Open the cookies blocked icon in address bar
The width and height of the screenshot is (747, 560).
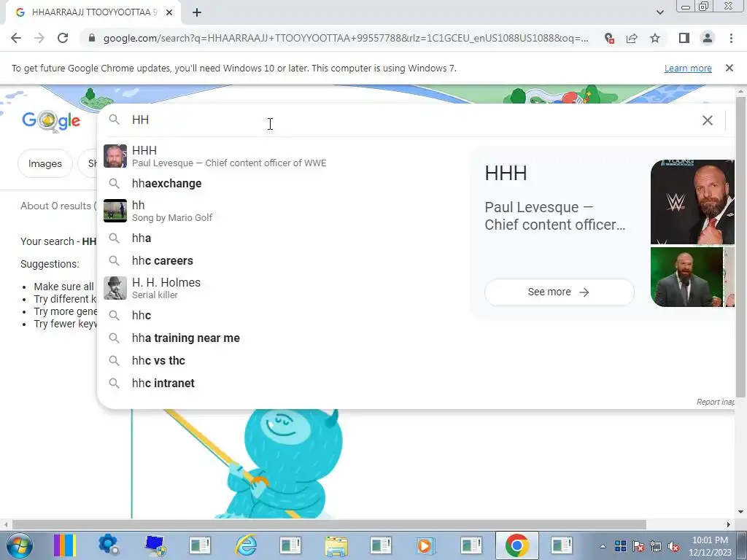click(x=609, y=38)
